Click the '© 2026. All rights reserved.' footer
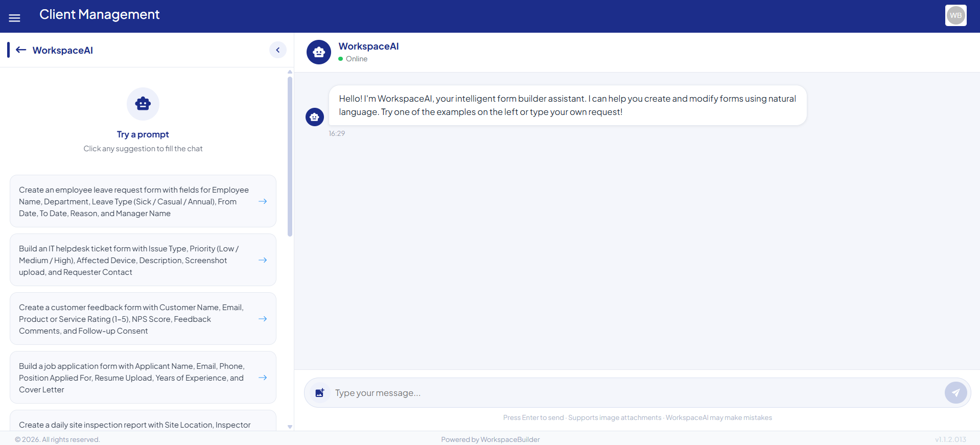Viewport: 980px width, 445px height. (x=57, y=439)
